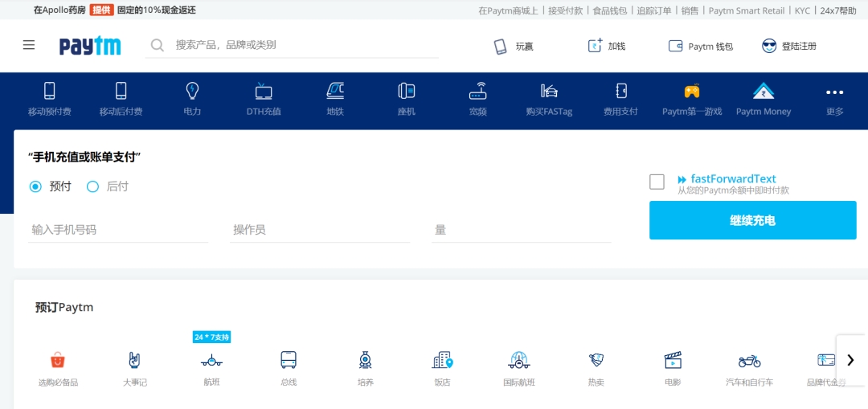Expand the 操作员 operator dropdown
868x409 pixels.
pos(320,230)
